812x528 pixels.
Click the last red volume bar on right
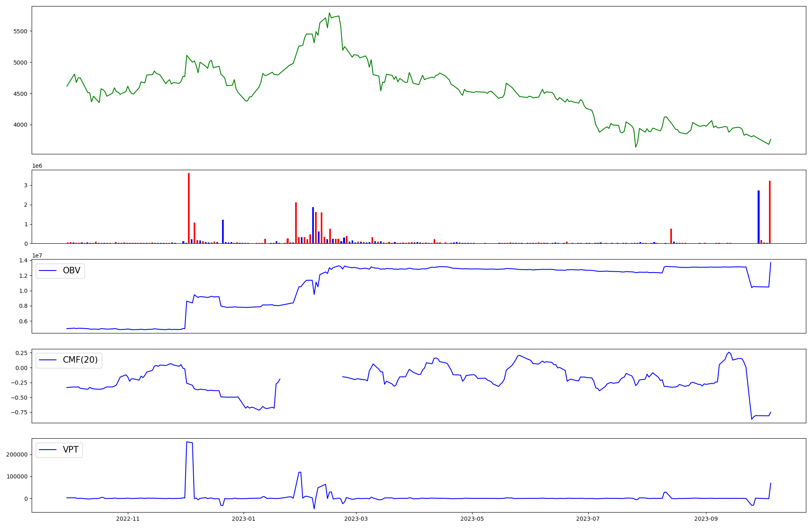point(770,212)
